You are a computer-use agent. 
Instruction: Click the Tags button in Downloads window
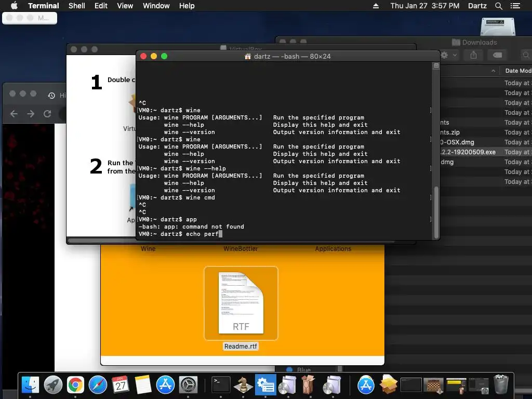[x=497, y=55]
